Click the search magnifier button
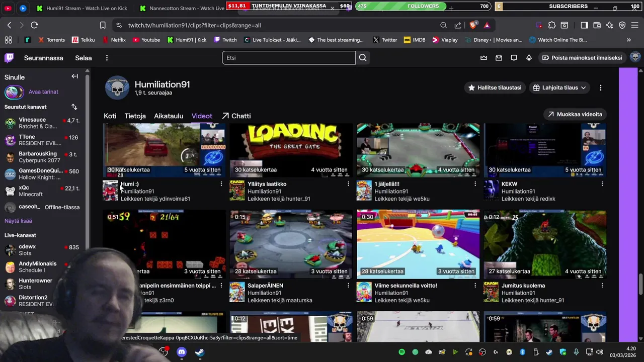Screen dimensions: 644x362 coord(363,58)
